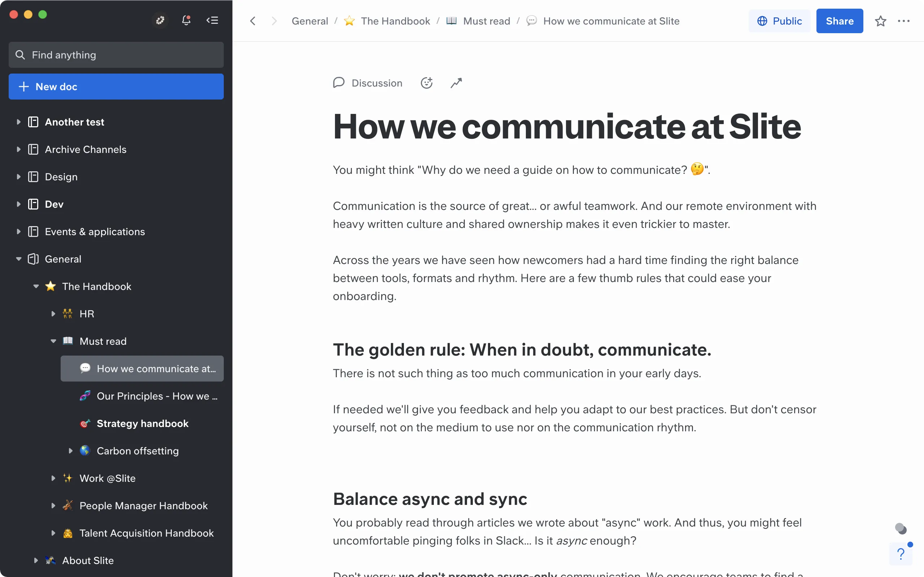924x577 pixels.
Task: Click the back navigation arrow
Action: tap(253, 21)
